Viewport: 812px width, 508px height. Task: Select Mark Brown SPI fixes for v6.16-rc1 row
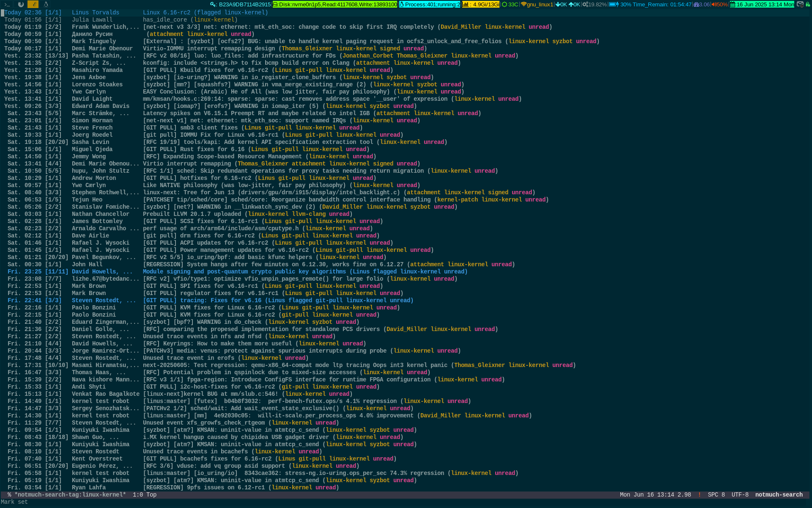(406, 286)
